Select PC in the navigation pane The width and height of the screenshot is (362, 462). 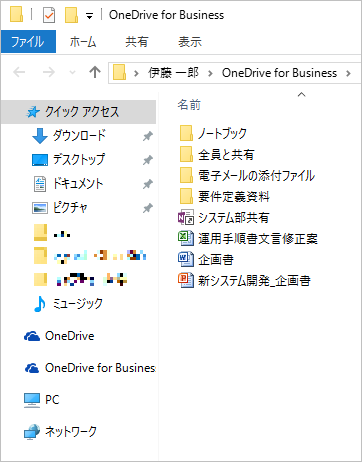tap(52, 400)
